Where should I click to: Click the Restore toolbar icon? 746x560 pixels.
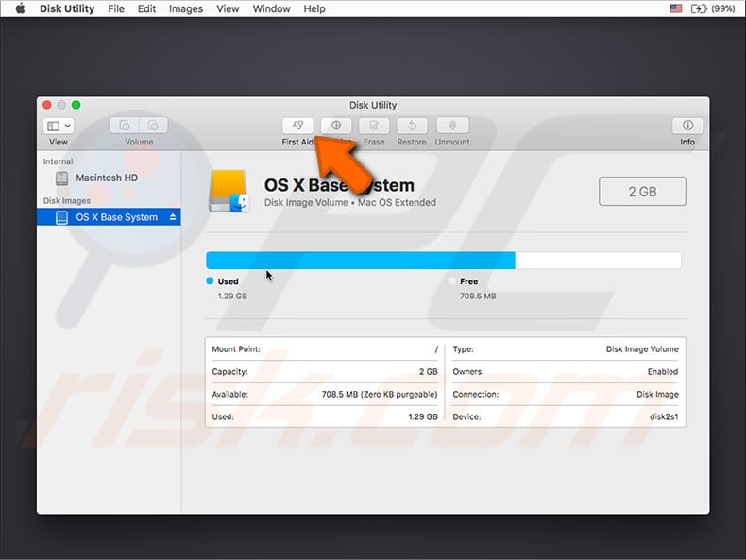click(x=412, y=126)
